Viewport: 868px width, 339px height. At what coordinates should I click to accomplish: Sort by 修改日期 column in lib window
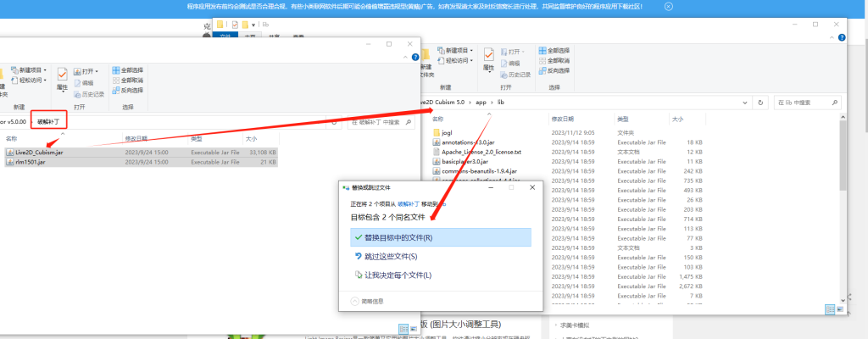click(x=563, y=119)
